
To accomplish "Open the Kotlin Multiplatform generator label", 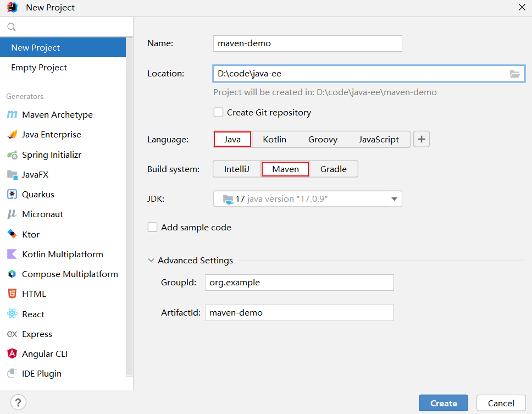I will [x=63, y=254].
